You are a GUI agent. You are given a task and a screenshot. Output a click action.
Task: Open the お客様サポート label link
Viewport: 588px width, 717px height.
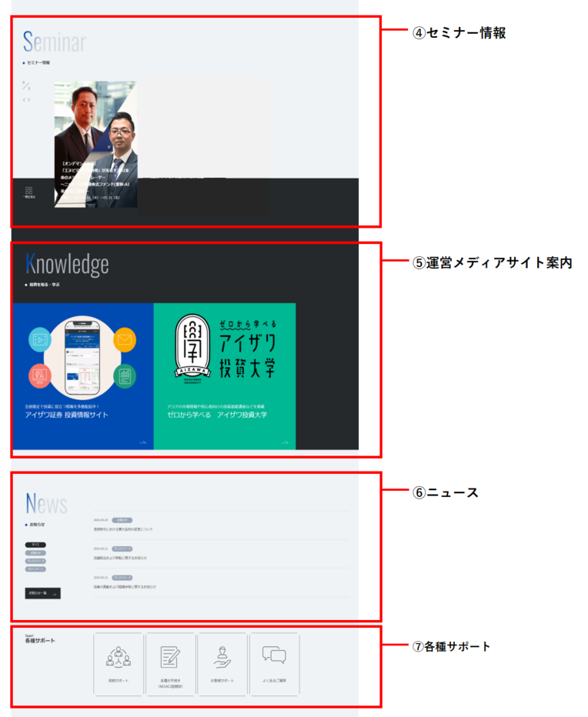pos(222,680)
